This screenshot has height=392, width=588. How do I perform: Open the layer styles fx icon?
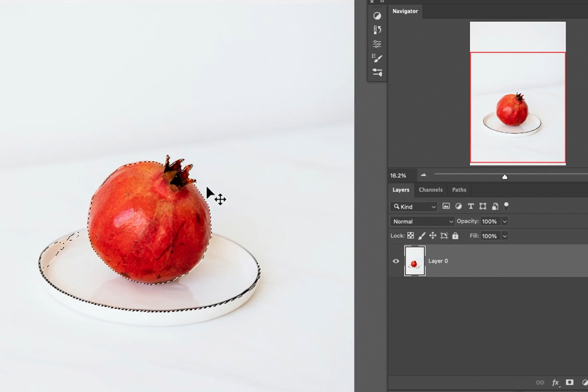(556, 382)
